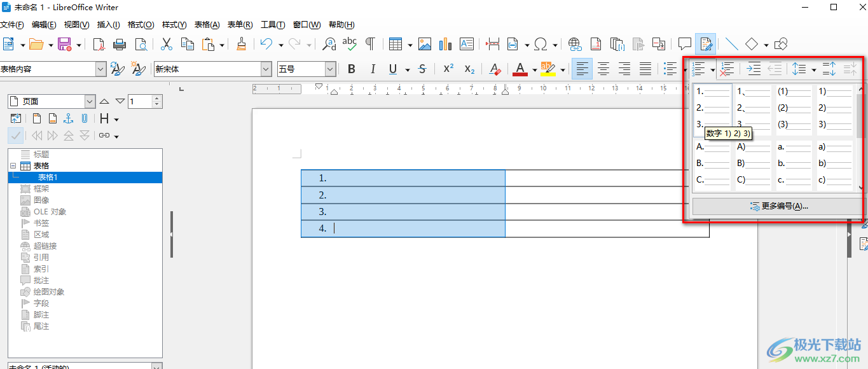868x369 pixels.
Task: Open the 格式(O) menu
Action: point(141,25)
